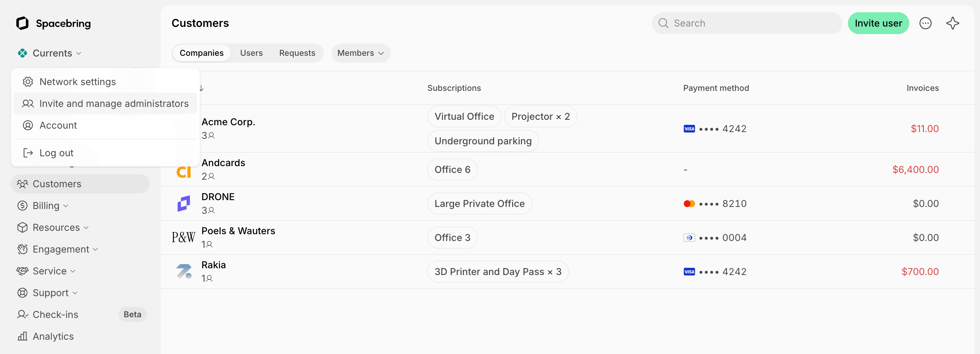Open the Members filter dropdown
Viewport: 980px width, 354px height.
point(361,53)
